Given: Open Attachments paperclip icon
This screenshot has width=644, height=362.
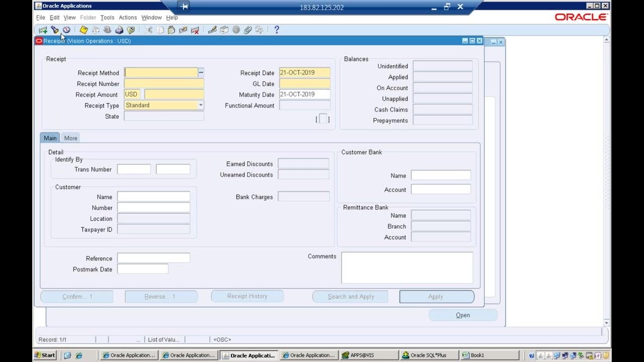Looking at the screenshot, I should (248, 30).
